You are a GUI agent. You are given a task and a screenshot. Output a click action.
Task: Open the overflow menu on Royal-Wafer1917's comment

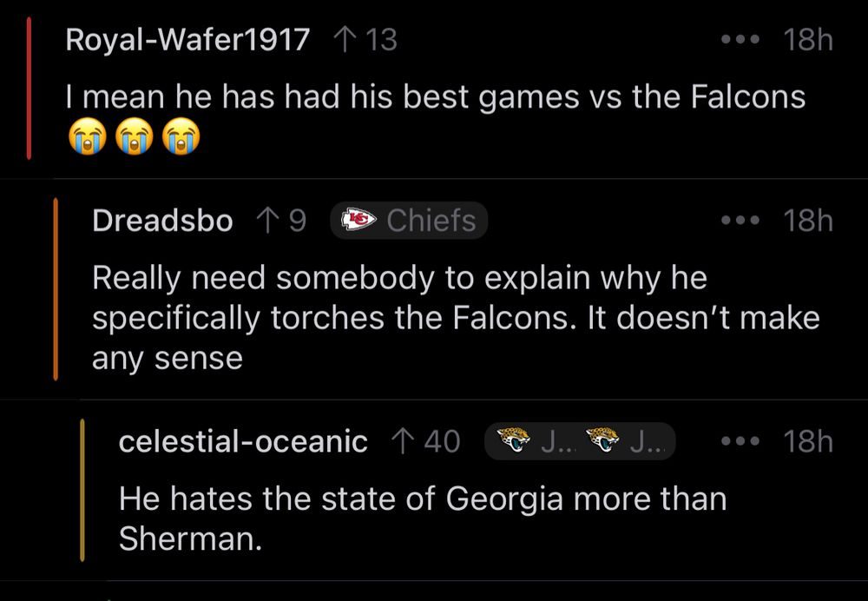pos(740,38)
